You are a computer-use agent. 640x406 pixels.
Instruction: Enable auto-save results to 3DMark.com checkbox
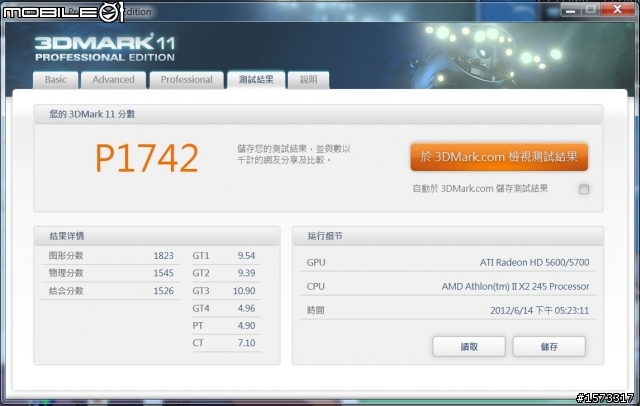pyautogui.click(x=584, y=189)
